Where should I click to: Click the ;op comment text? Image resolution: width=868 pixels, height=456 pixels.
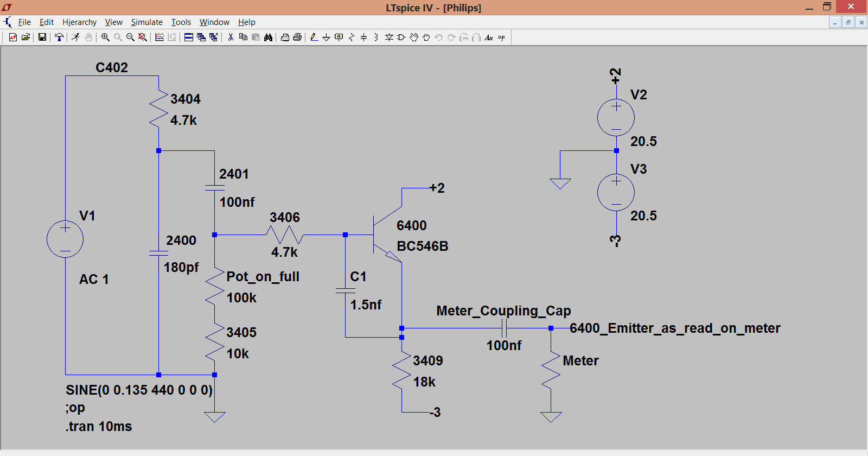(75, 408)
